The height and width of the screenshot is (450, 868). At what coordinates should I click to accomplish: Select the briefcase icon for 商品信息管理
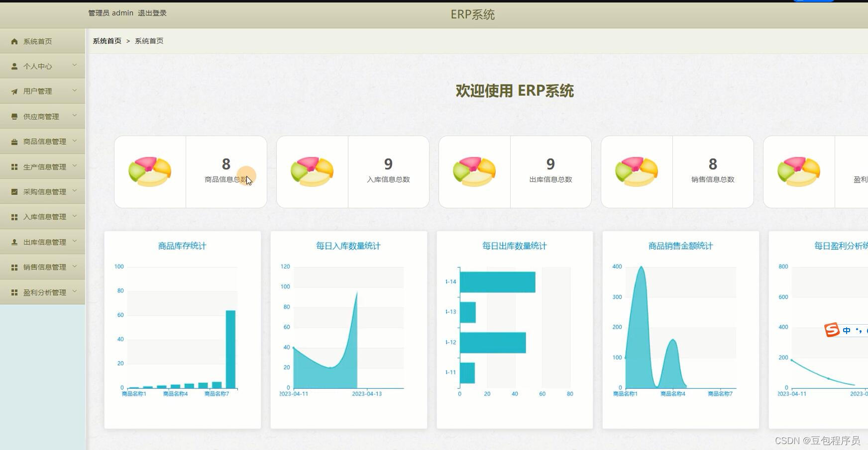14,141
